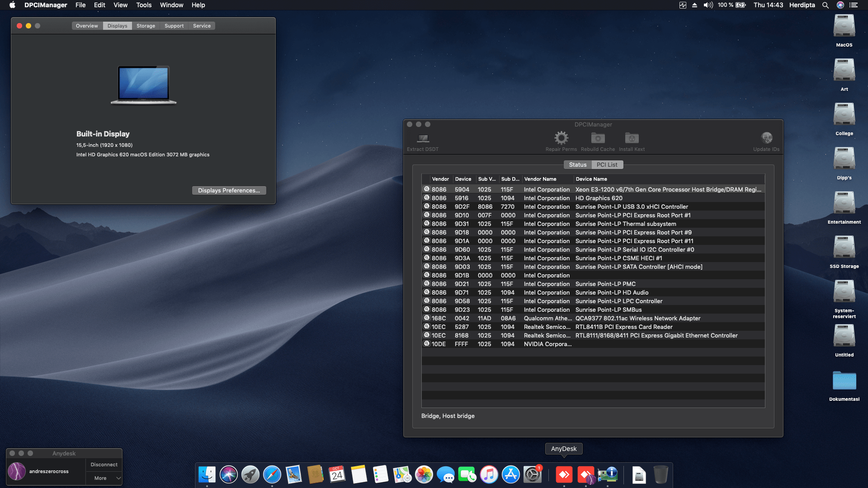Open AnyDesk from the Dock
Image resolution: width=868 pixels, height=488 pixels.
coord(563,474)
